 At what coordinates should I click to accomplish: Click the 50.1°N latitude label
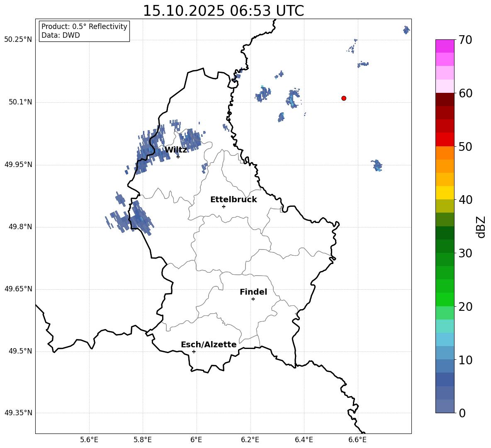click(21, 102)
